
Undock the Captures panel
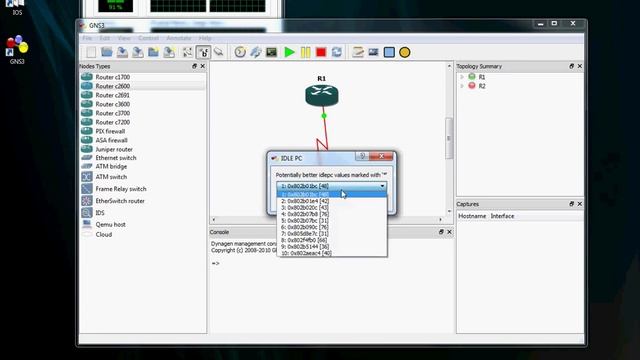(x=571, y=203)
